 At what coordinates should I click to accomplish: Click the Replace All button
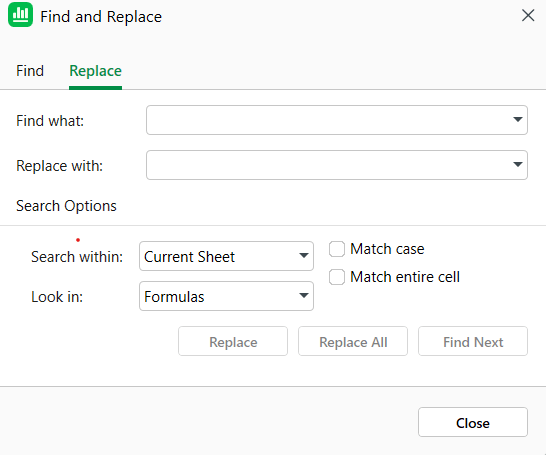[353, 342]
